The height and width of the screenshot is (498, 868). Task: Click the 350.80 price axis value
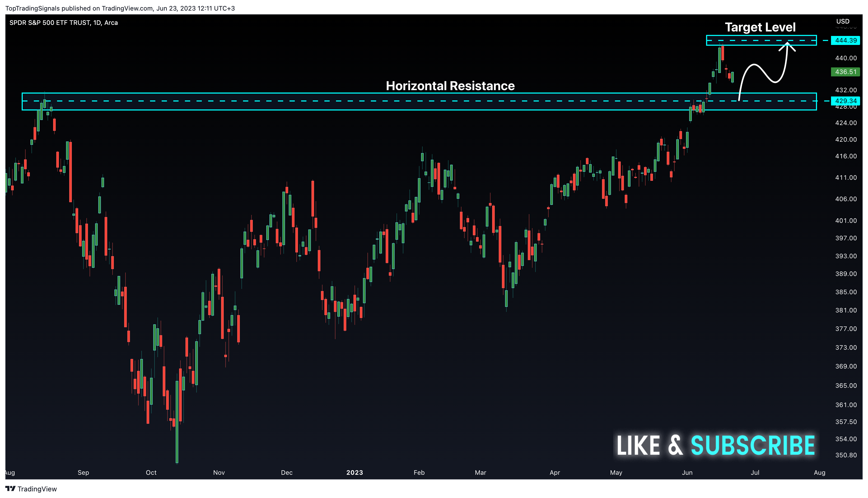tap(846, 455)
